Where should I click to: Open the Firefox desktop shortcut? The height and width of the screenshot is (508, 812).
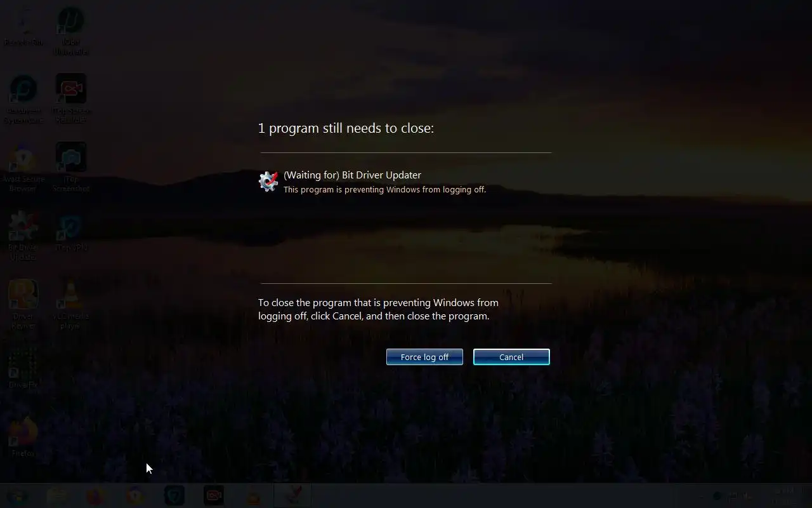[23, 438]
